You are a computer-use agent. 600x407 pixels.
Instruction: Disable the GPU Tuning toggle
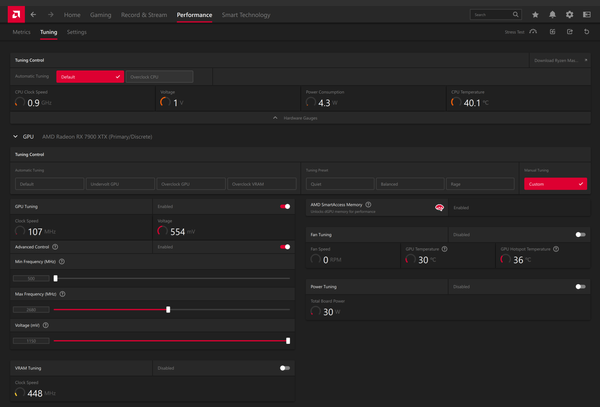point(286,206)
